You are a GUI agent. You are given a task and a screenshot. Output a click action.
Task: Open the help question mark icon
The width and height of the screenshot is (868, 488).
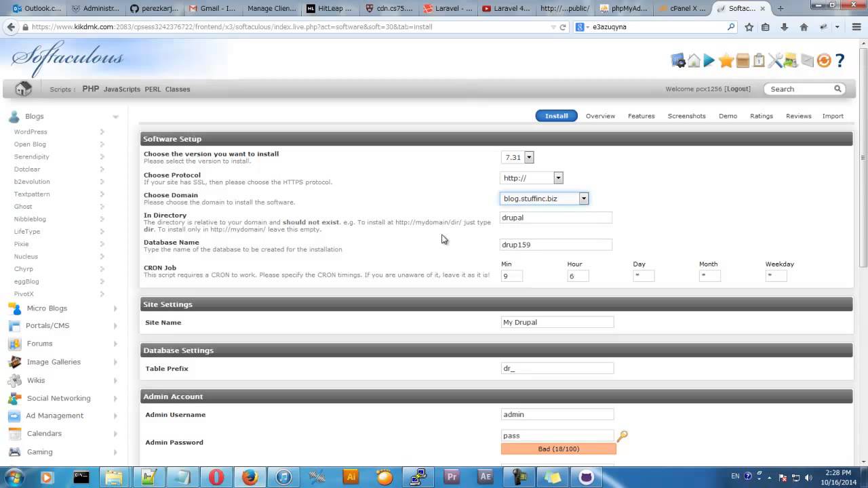tap(840, 61)
